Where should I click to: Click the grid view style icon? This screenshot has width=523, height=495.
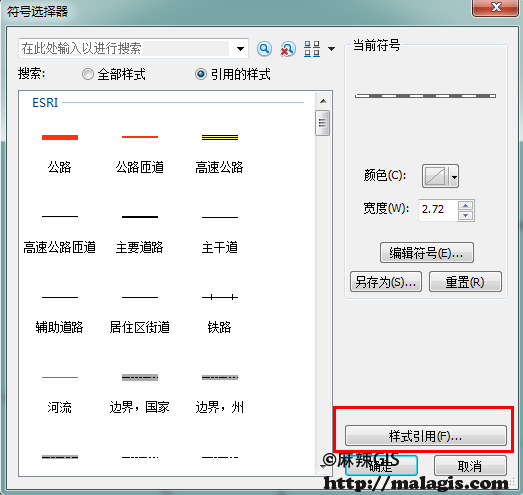pos(312,49)
